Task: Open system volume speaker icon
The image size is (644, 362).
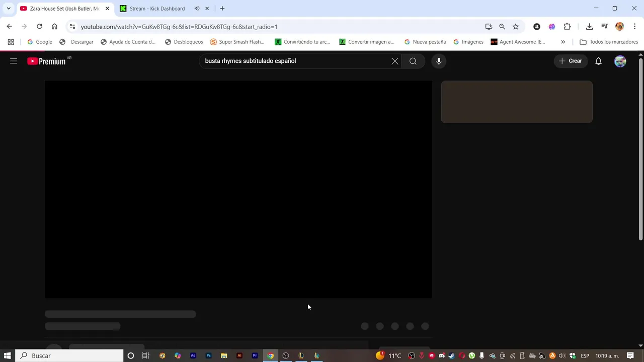Action: pyautogui.click(x=562, y=355)
